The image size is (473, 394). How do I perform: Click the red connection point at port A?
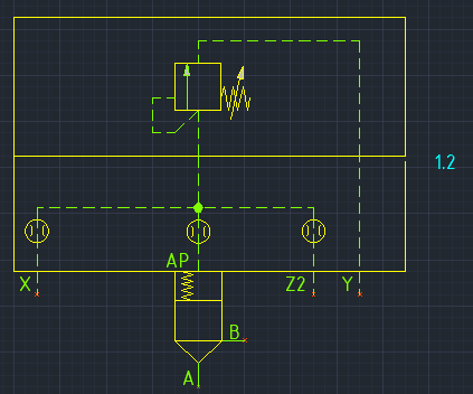coord(198,387)
